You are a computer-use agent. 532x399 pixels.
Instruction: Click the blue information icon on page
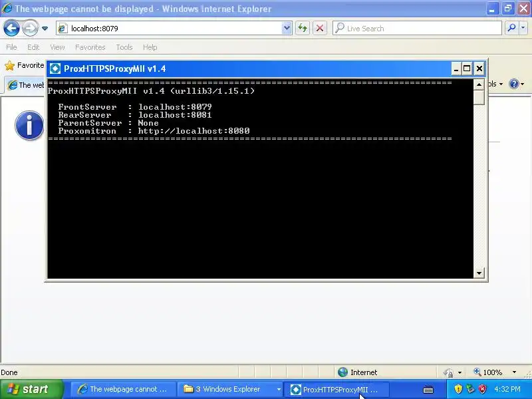point(29,125)
